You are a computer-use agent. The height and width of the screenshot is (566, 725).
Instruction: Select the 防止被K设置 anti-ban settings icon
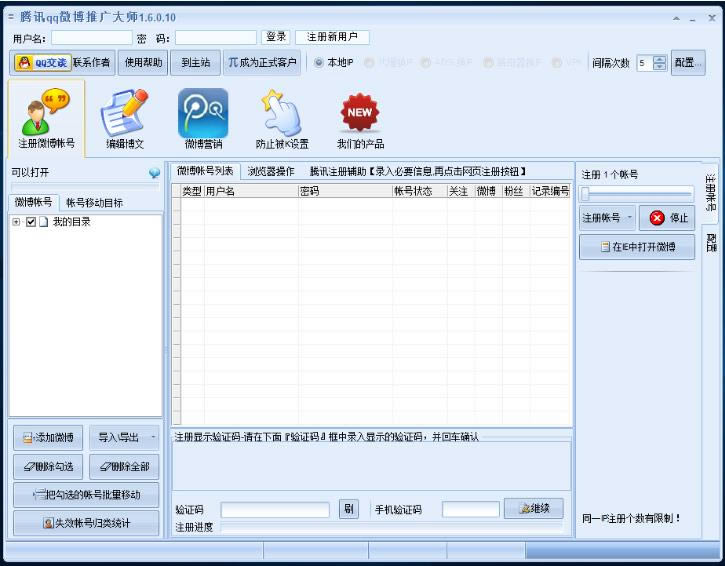[x=281, y=115]
